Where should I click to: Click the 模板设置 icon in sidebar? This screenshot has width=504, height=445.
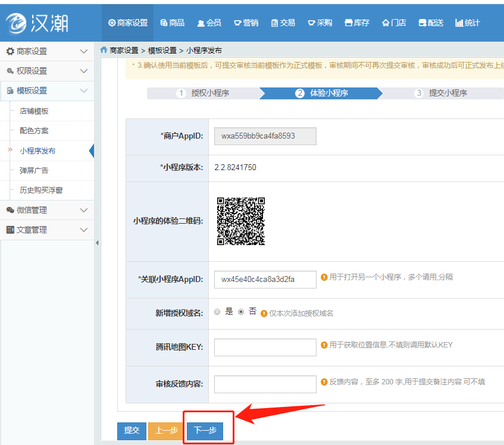[x=10, y=90]
